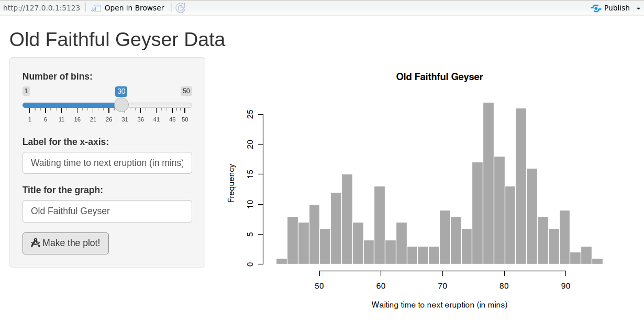Click the bin slider track at tick 41

(157, 105)
